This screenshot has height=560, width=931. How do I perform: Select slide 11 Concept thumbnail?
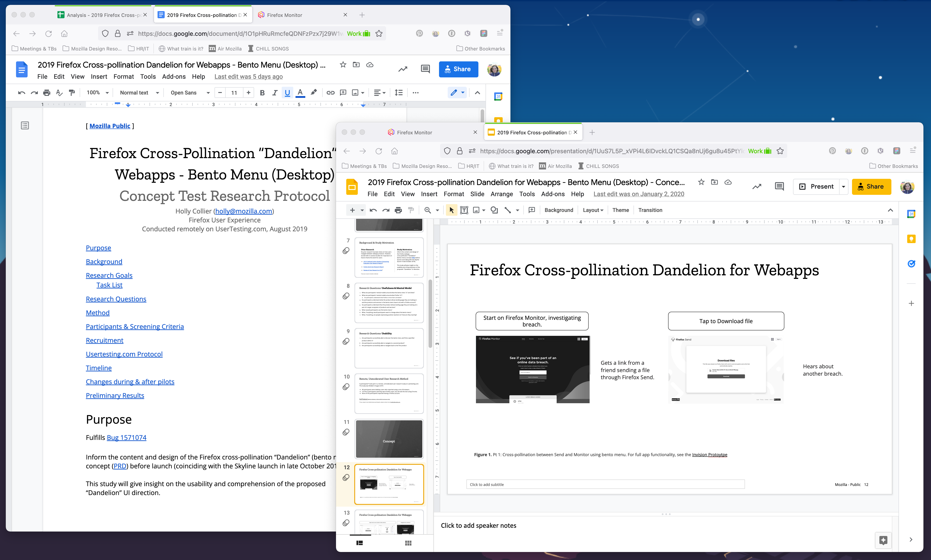[389, 439]
